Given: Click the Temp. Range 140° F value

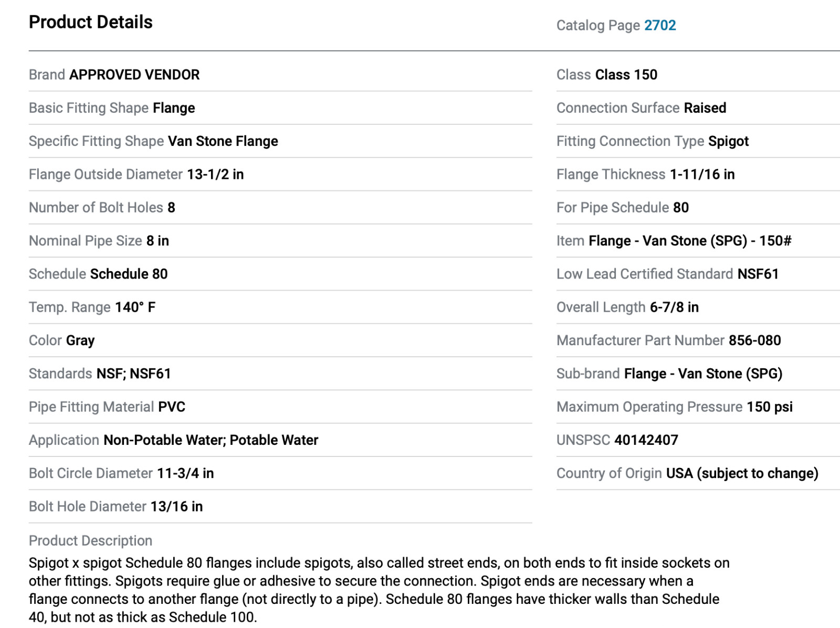Looking at the screenshot, I should point(135,307).
